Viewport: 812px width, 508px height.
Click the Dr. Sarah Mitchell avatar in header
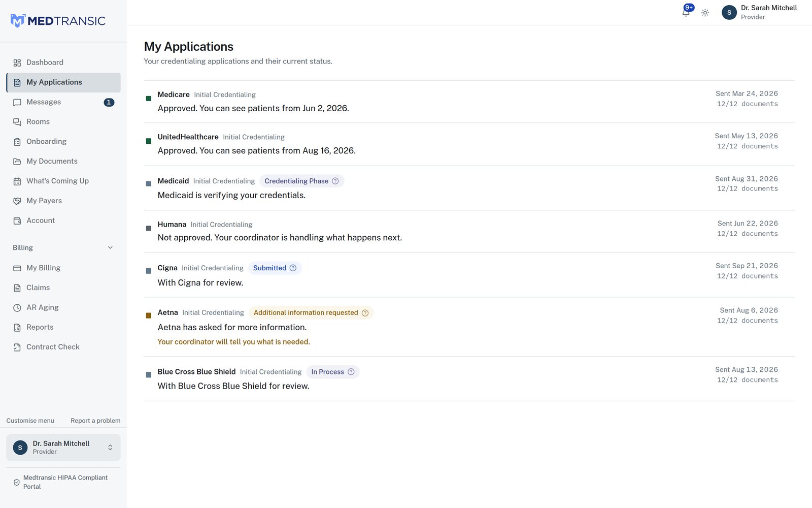[x=729, y=13]
